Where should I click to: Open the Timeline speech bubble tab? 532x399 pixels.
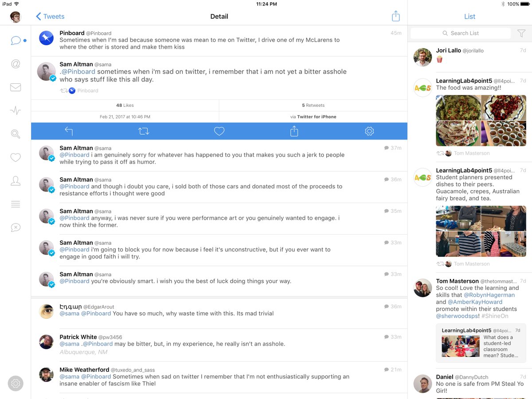click(16, 40)
